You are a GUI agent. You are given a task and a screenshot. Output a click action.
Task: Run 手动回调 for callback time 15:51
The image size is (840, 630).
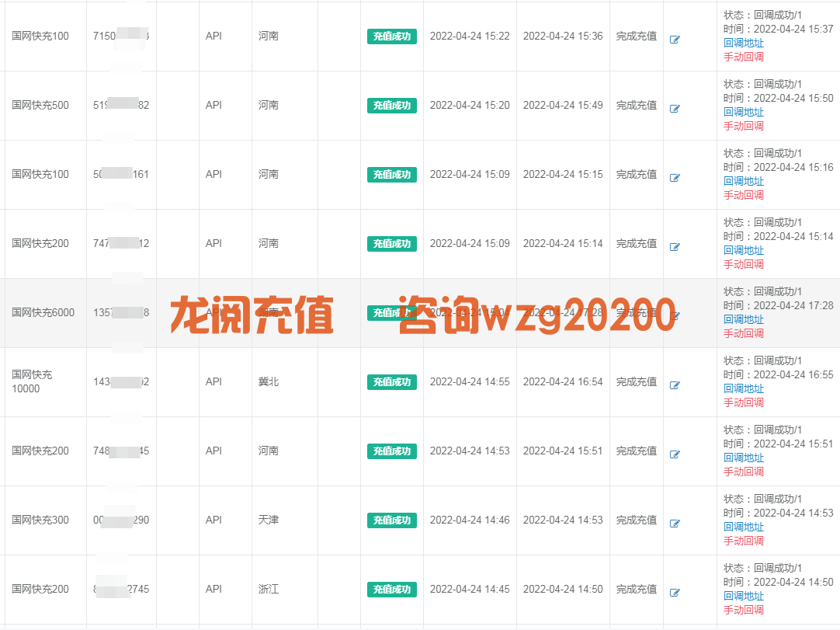744,472
